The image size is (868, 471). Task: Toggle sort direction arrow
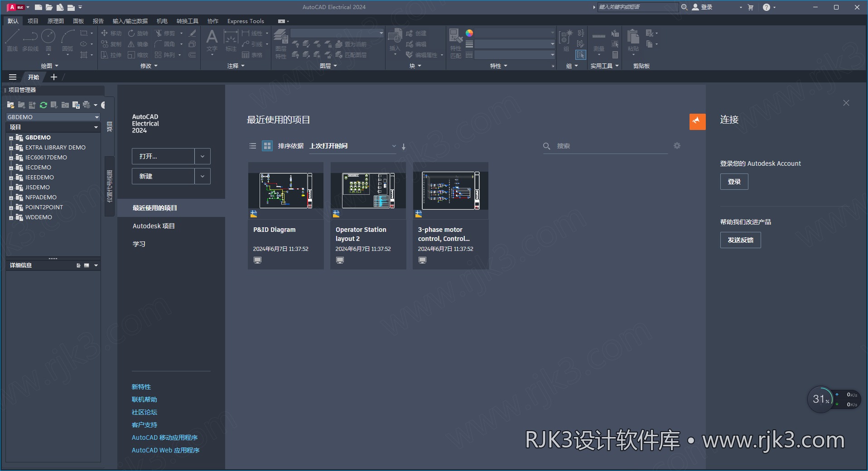click(x=404, y=146)
